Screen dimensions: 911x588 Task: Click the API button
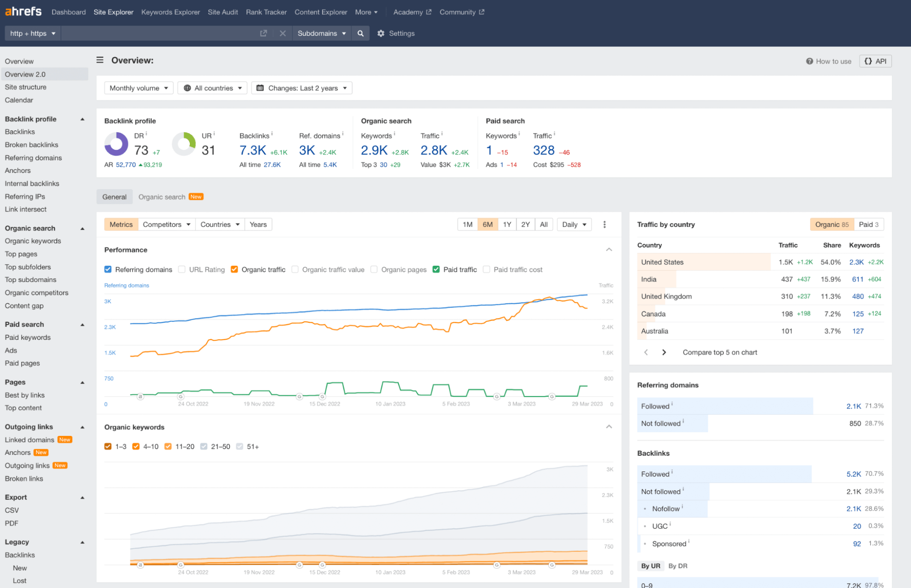[875, 61]
